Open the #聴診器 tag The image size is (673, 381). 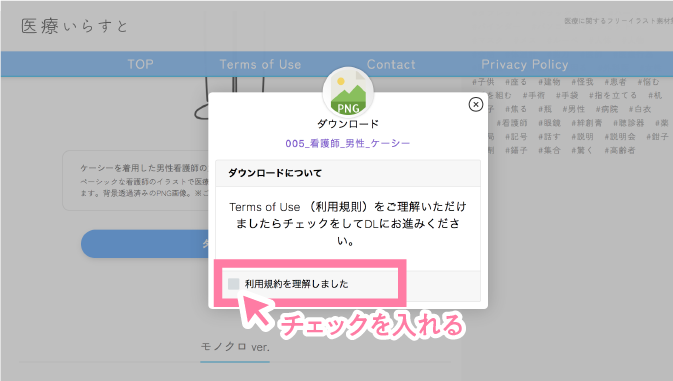point(628,123)
